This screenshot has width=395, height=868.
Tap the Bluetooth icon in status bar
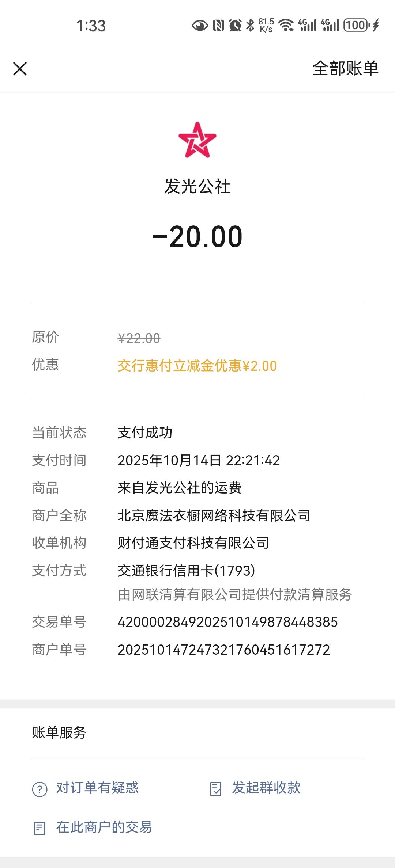(250, 25)
